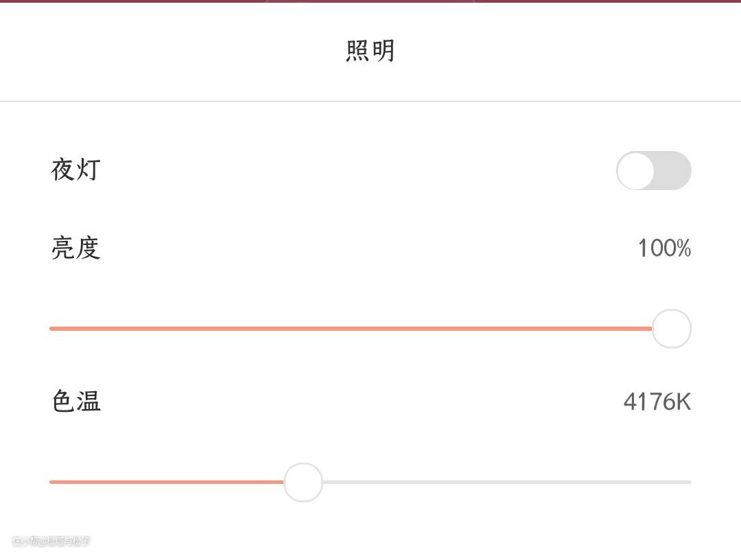Click the dark red bar at the top
741x560 pixels.
coord(137,1)
